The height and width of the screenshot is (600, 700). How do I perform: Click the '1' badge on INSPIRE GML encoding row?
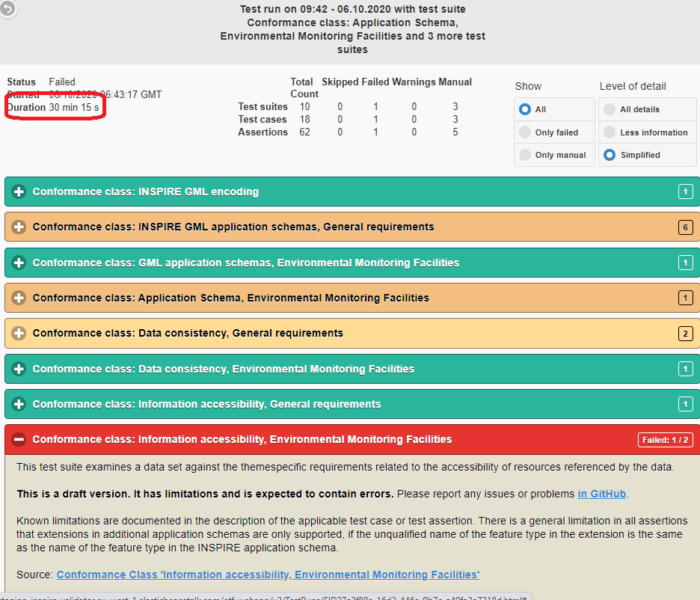point(685,192)
